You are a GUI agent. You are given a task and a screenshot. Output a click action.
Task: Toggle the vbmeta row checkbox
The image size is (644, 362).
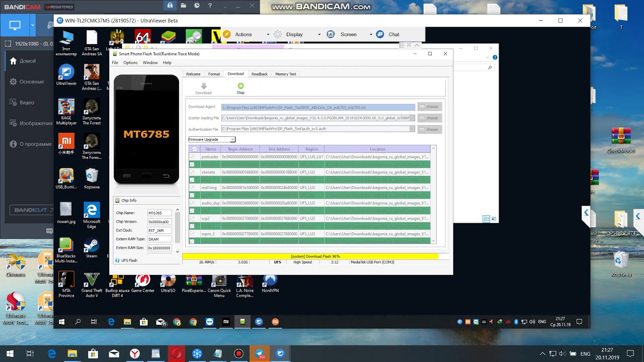192,172
